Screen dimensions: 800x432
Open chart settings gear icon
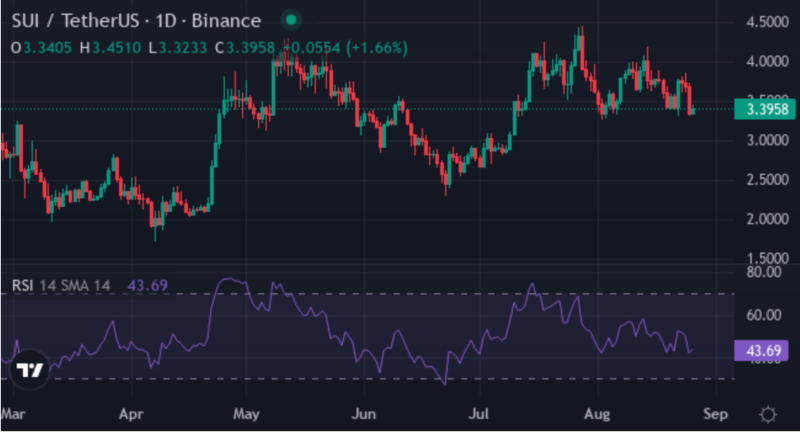pyautogui.click(x=768, y=414)
